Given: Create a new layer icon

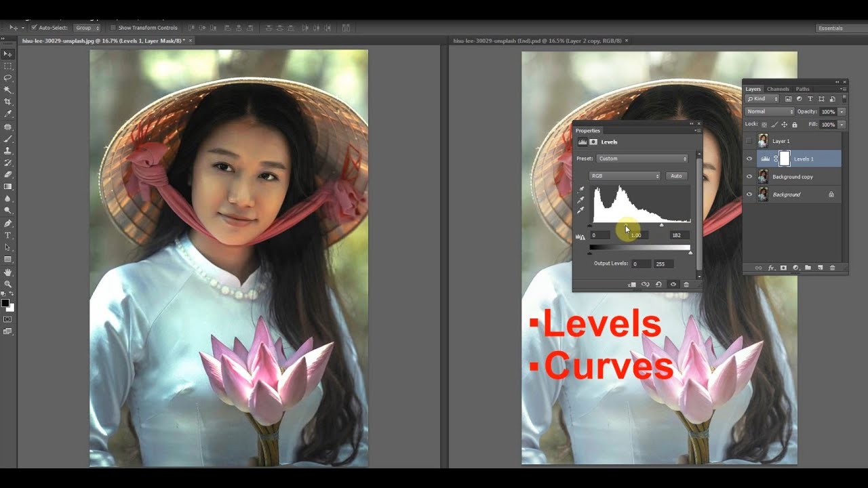Looking at the screenshot, I should [x=820, y=268].
